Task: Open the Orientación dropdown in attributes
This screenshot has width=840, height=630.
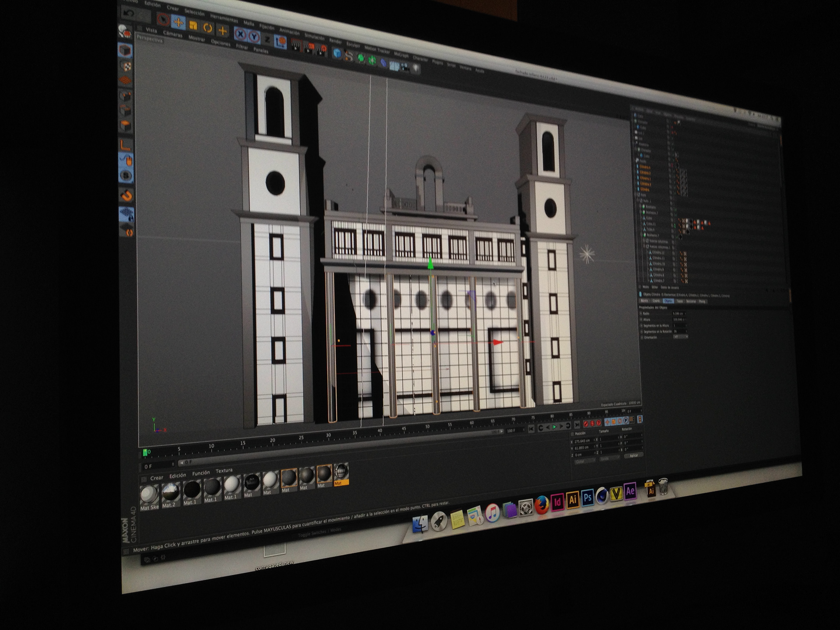Action: click(x=680, y=337)
